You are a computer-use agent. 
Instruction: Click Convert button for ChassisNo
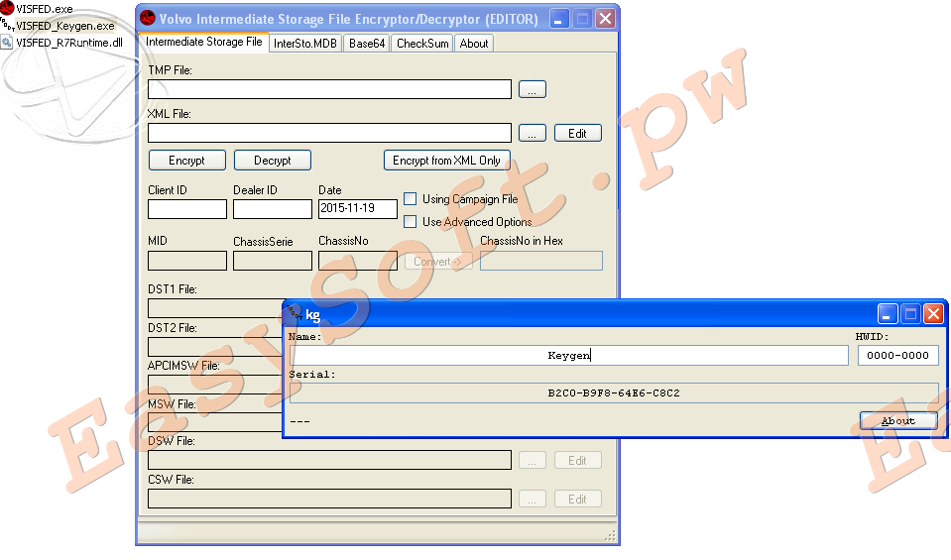click(x=438, y=262)
